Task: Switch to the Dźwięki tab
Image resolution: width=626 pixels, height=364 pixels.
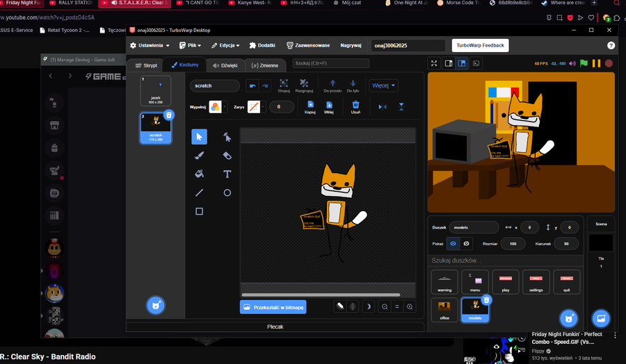Action: [225, 65]
